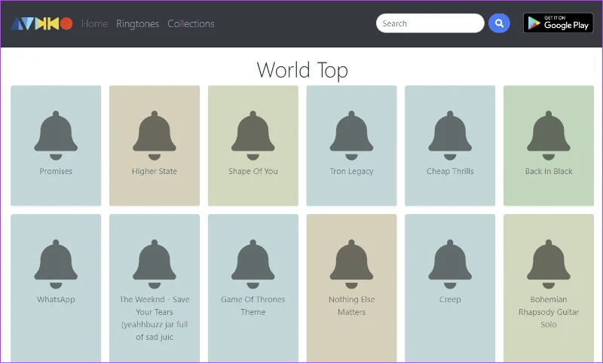Image resolution: width=603 pixels, height=364 pixels.
Task: Open the Game Of Thrones Theme title link
Action: 253,305
